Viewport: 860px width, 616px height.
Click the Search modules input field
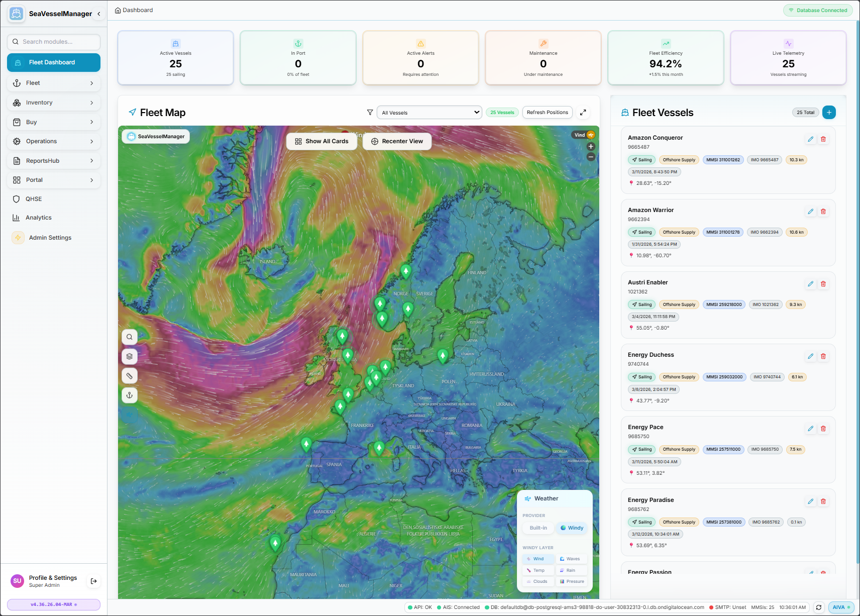click(53, 42)
